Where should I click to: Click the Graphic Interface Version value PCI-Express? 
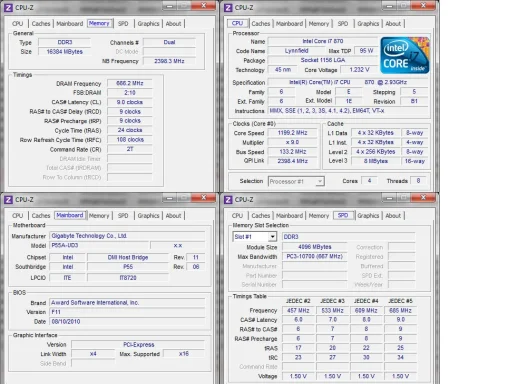coord(138,345)
